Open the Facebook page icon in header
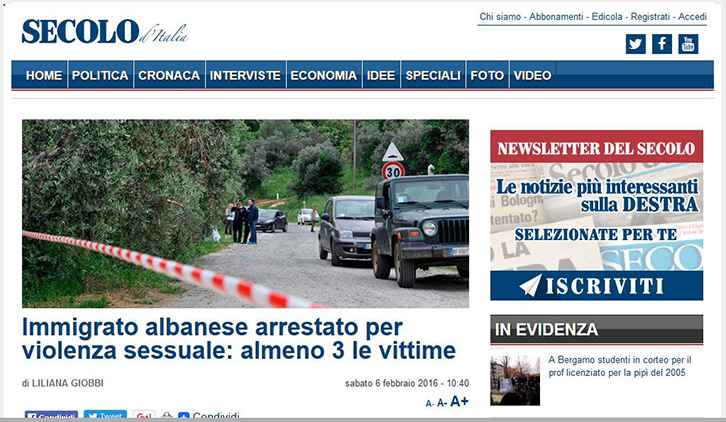This screenshot has width=726, height=422. tap(662, 44)
